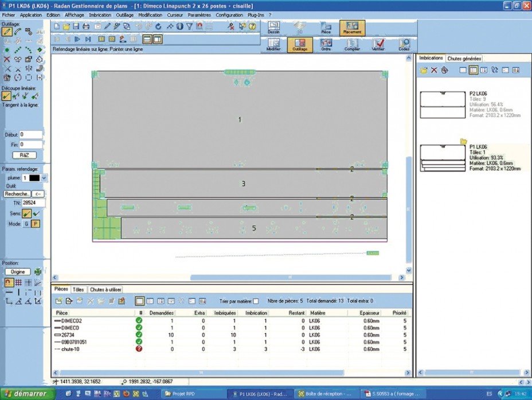Click the first icon in the Pièces toolbar
532x400 pixels.
pyautogui.click(x=58, y=301)
